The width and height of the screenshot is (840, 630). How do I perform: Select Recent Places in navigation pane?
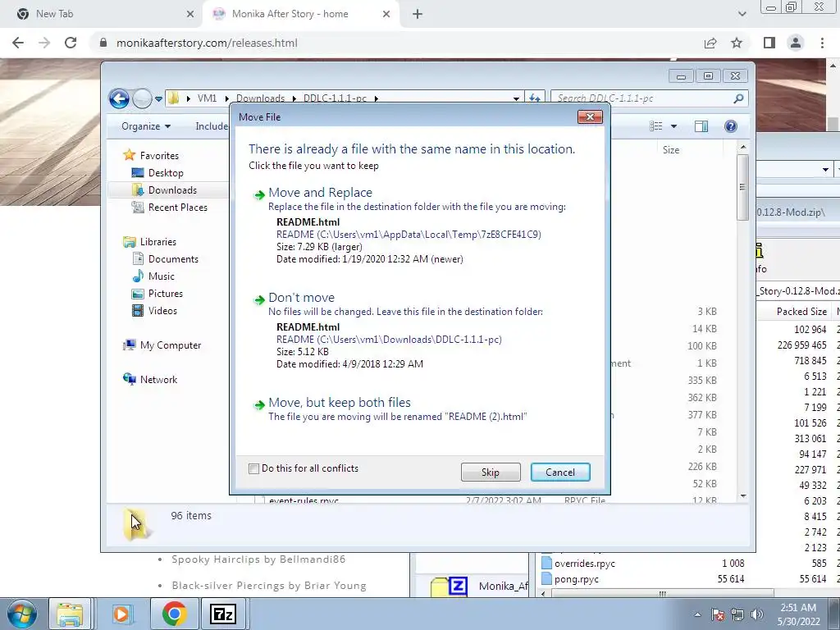coord(177,208)
